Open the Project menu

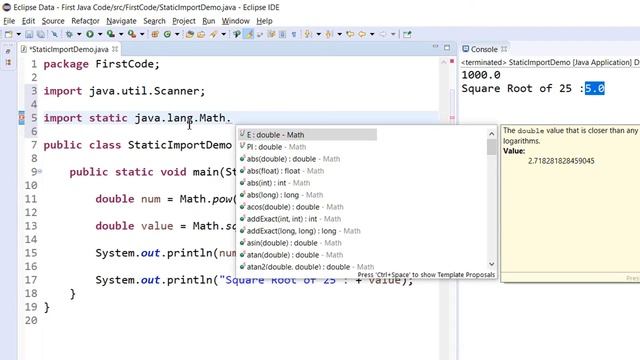pyautogui.click(x=184, y=21)
